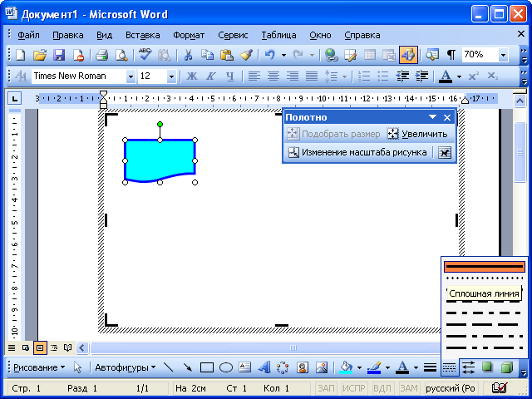532x399 pixels.
Task: Select the cyan flowchart shape on canvas
Action: 160,159
